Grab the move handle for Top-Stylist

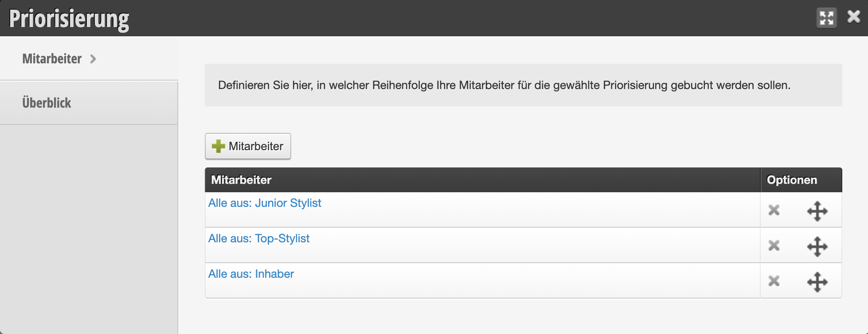pyautogui.click(x=817, y=247)
